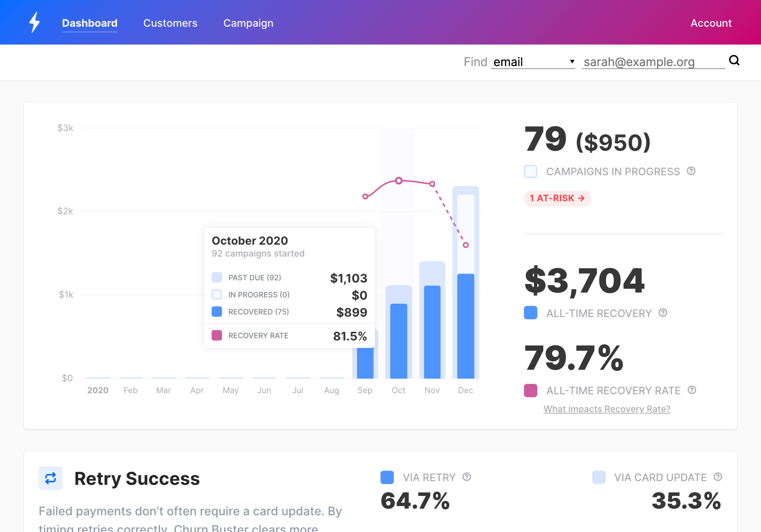Screen dimensions: 761x532
Task: Switch to the Campaign tab
Action: (248, 23)
